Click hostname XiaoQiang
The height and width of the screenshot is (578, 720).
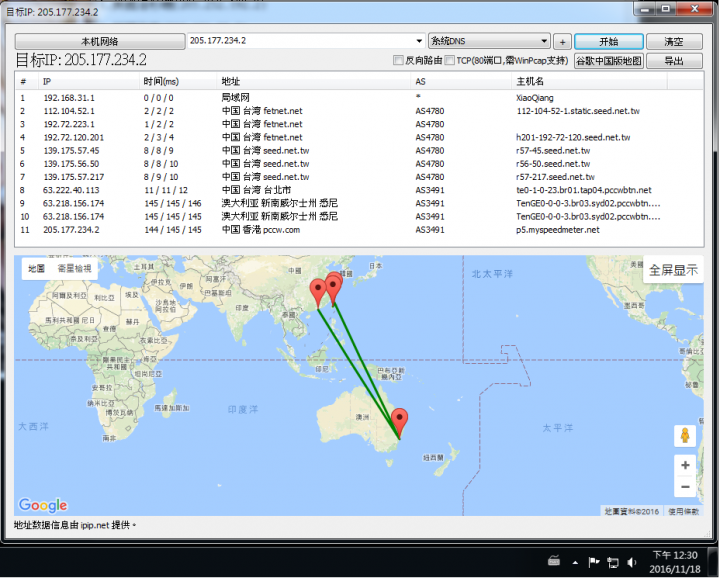pyautogui.click(x=534, y=98)
